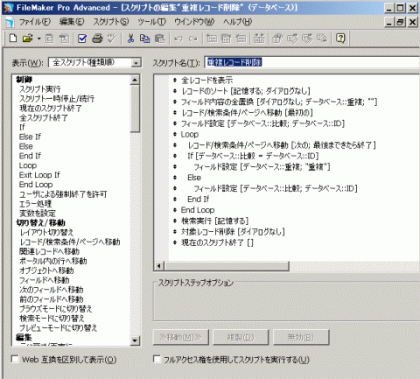Open the ファイル(F) menu
The height and width of the screenshot is (379, 420).
(x=35, y=22)
